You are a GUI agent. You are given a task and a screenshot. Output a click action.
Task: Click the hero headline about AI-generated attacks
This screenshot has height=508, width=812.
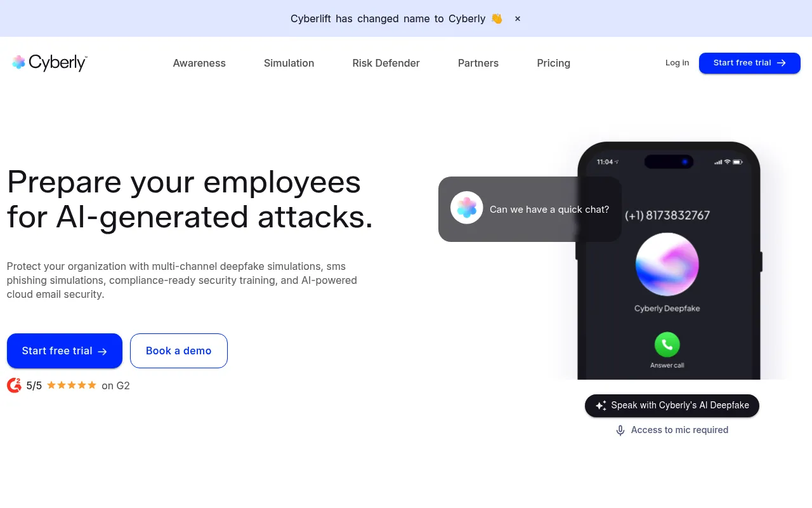pos(190,199)
